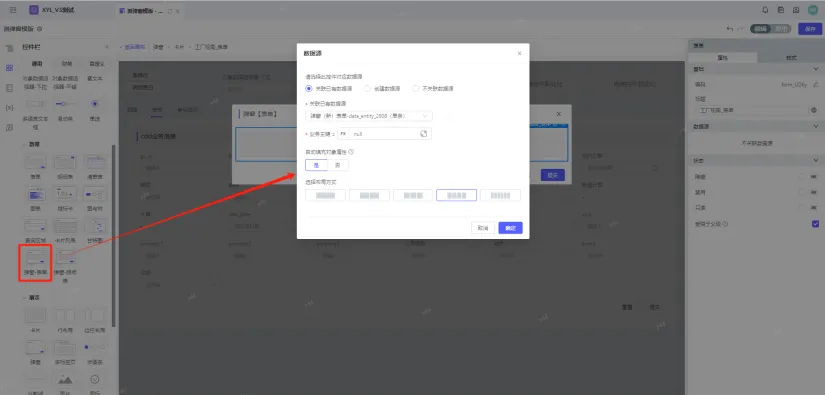The image size is (825, 395).
Task: Click the primary key null input field
Action: [x=384, y=134]
